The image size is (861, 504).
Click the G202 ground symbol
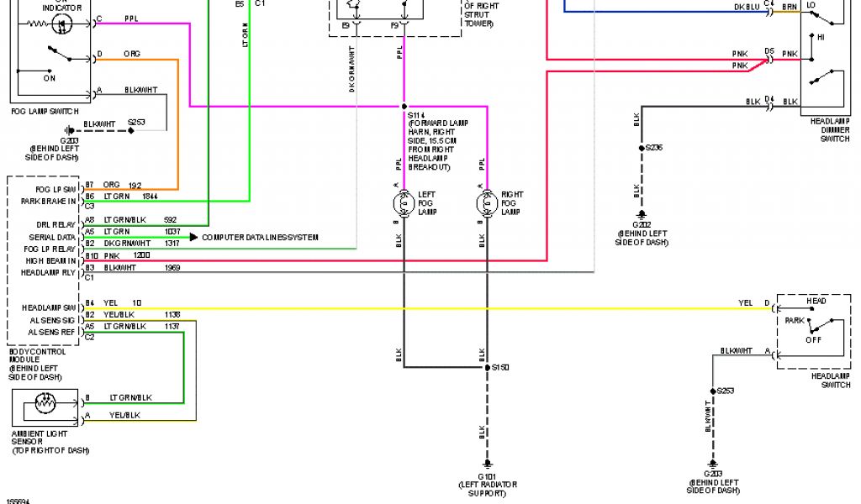[641, 214]
